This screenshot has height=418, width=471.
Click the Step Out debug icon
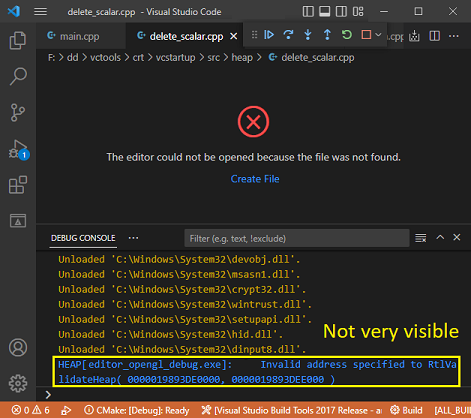pos(327,35)
